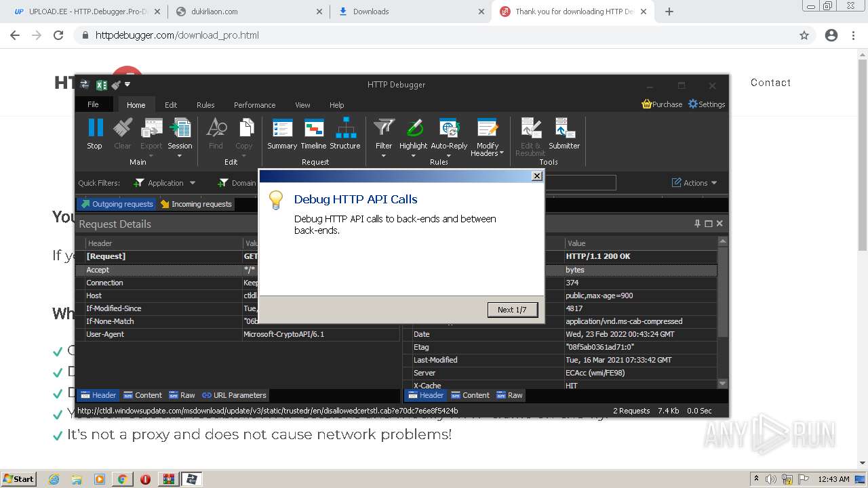The width and height of the screenshot is (868, 488).
Task: Toggle Incoming requests view
Action: coord(196,204)
